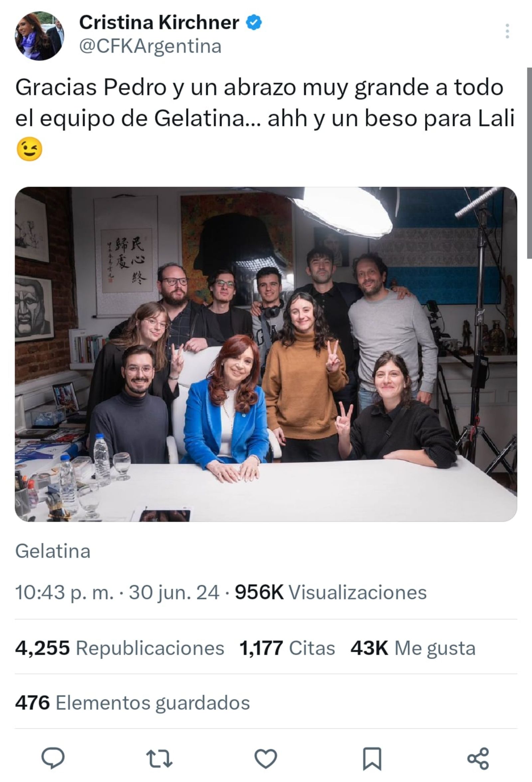532x782 pixels.
Task: Click the Gelatina label below the photo
Action: (x=53, y=551)
